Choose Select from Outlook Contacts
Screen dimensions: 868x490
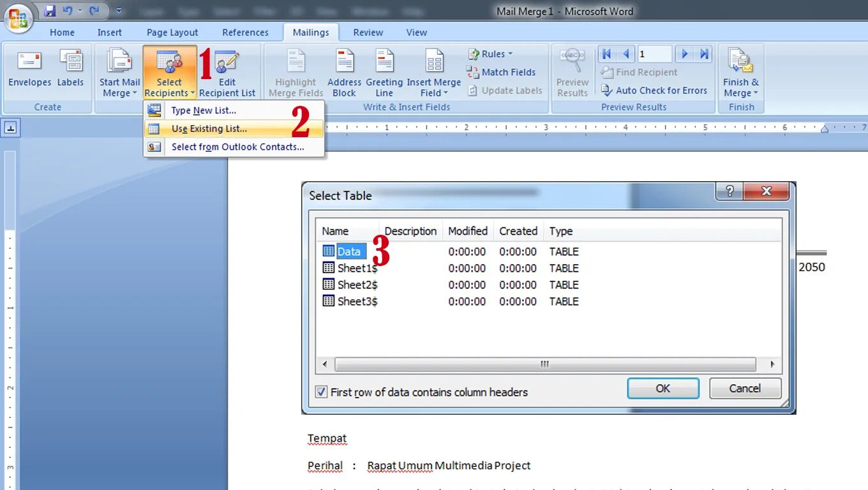pos(234,147)
